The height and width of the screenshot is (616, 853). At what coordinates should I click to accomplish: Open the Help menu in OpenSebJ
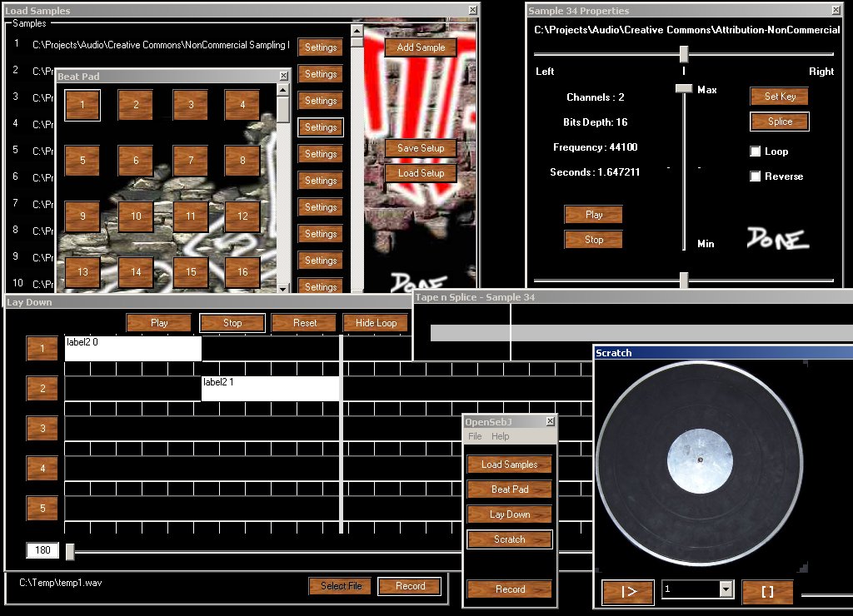click(x=500, y=436)
